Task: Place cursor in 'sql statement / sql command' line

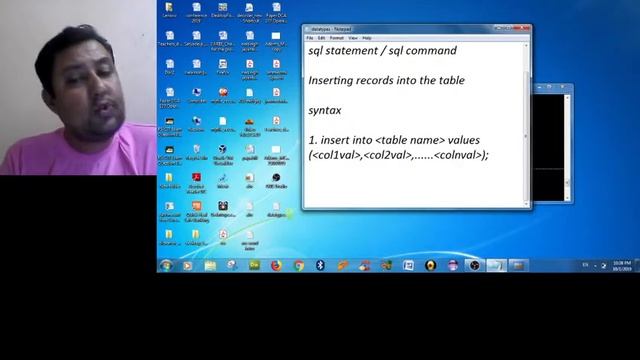Action: coord(382,51)
